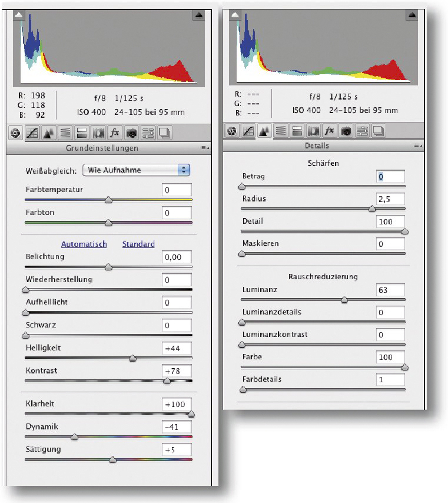Open the Details panel options menu
448x503 pixels.
tap(417, 145)
